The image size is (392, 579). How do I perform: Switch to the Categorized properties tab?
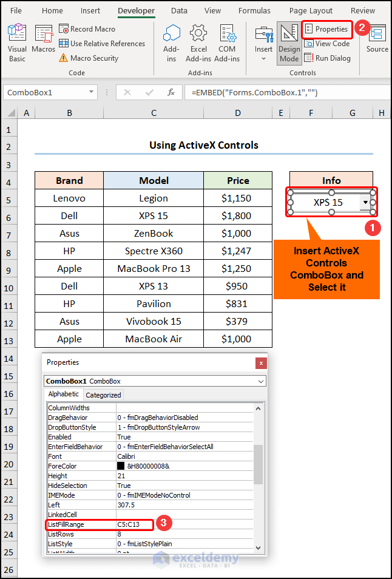pos(103,395)
